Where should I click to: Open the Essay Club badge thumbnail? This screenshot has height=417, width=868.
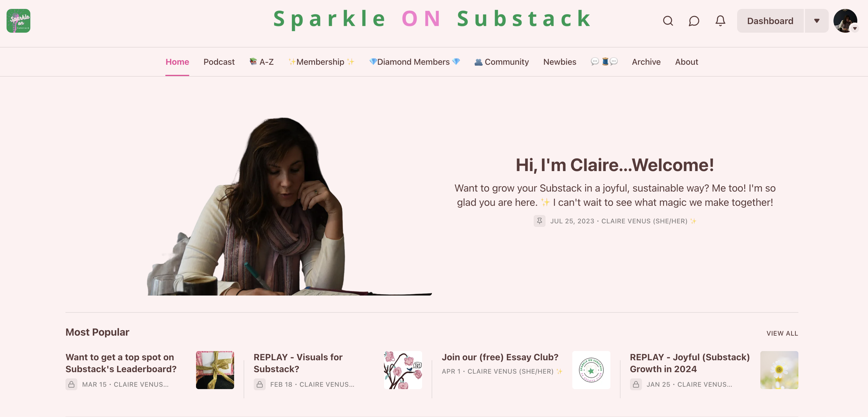(x=591, y=370)
